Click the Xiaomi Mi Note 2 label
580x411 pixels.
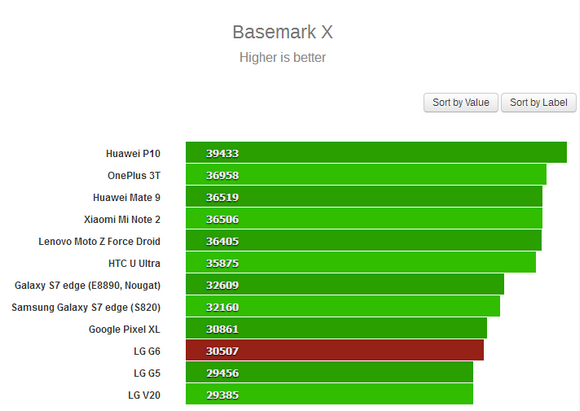point(122,219)
